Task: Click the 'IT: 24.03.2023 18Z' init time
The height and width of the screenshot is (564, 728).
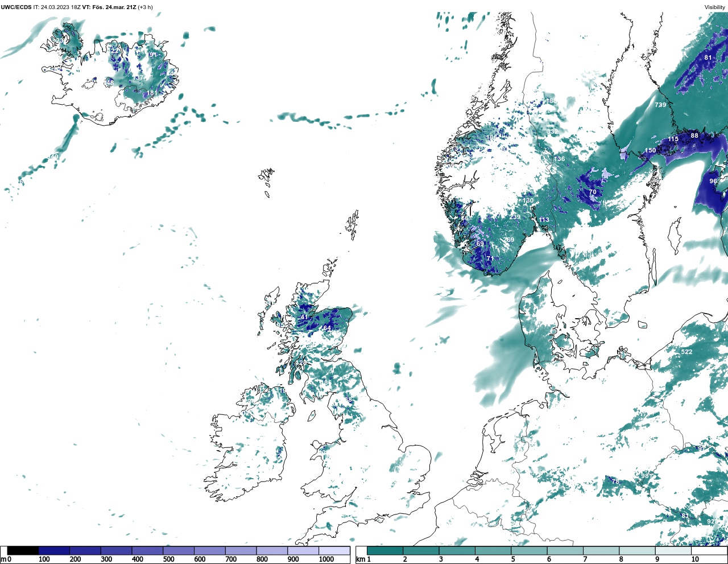Action: [57, 7]
